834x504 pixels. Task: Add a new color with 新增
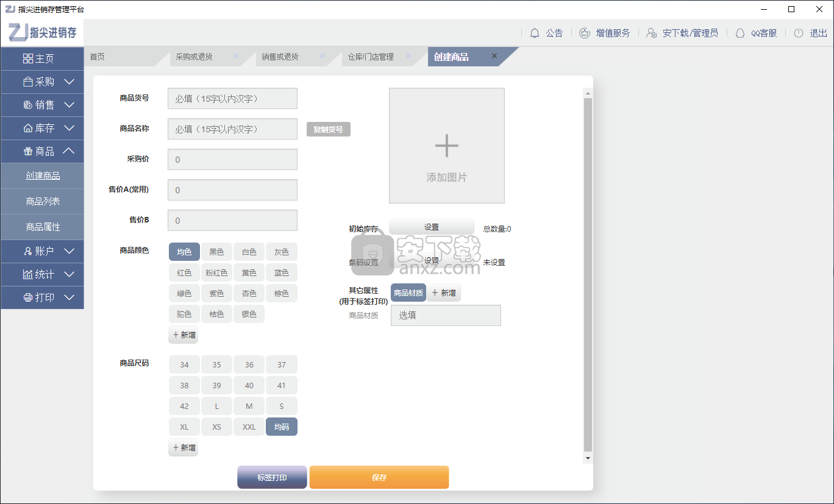click(184, 335)
